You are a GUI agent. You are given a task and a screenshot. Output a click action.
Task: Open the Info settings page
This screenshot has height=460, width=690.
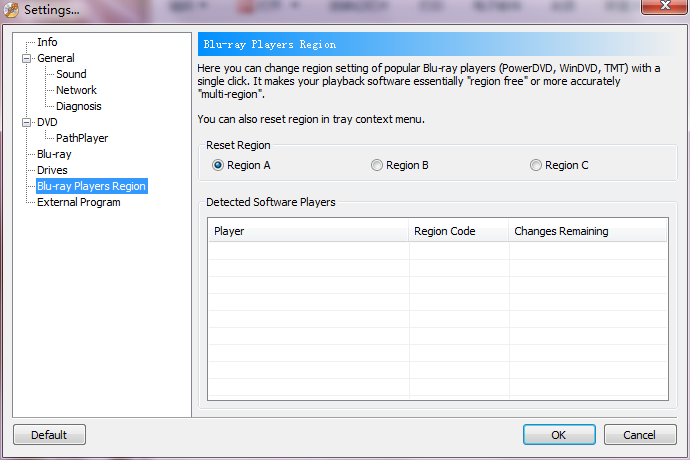point(47,42)
